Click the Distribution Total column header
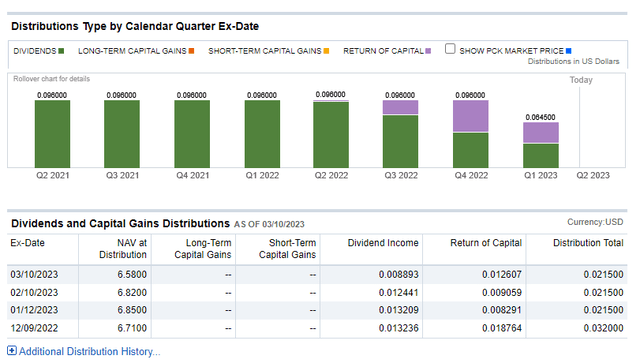 click(x=588, y=243)
